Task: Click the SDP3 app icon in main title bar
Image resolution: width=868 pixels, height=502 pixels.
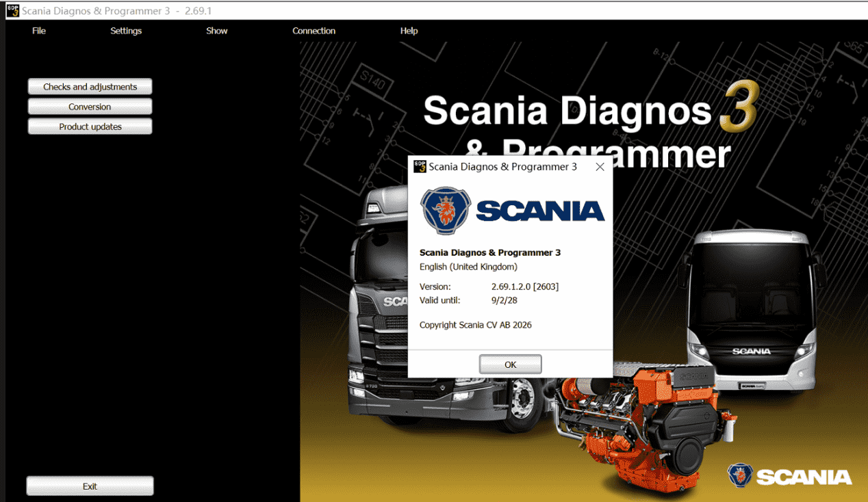Action: coord(12,10)
